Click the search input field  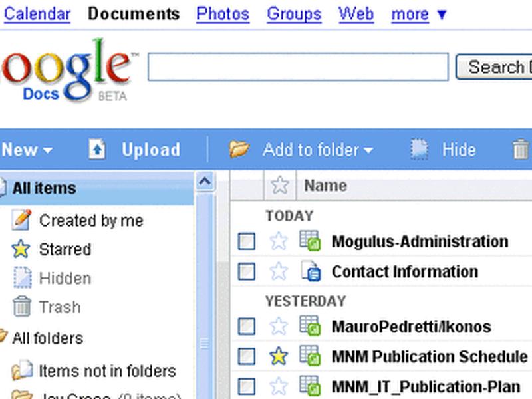(x=298, y=67)
